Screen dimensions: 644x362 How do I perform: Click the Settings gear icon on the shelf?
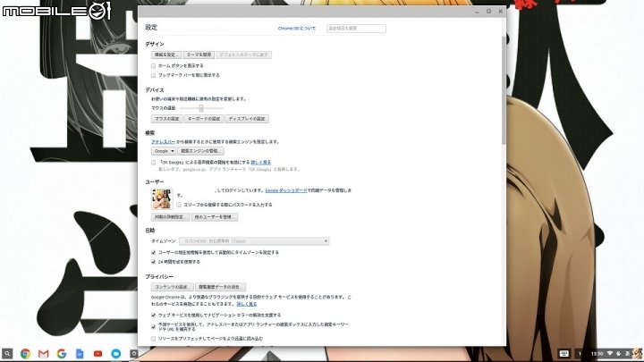pyautogui.click(x=133, y=353)
